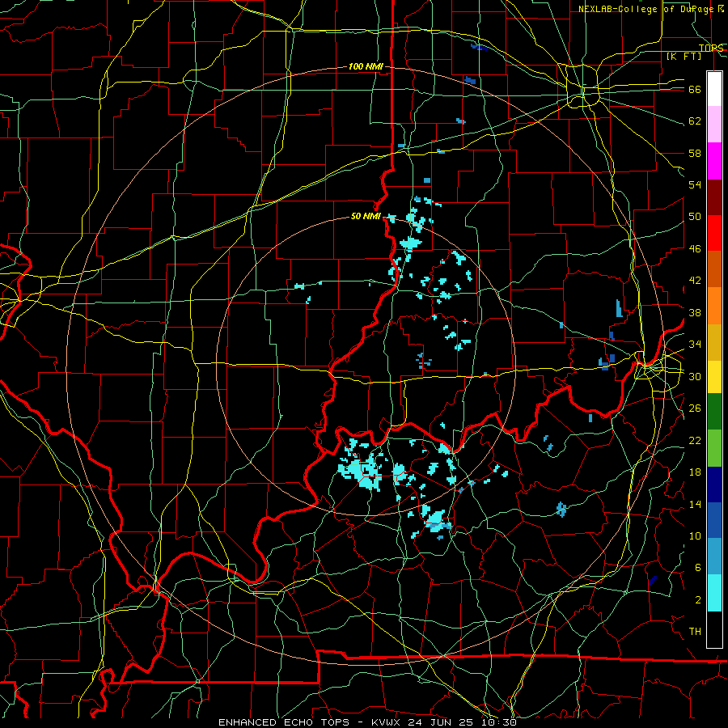Click the steel blue 14 legend swatch
This screenshot has width=728, height=728.
[714, 557]
